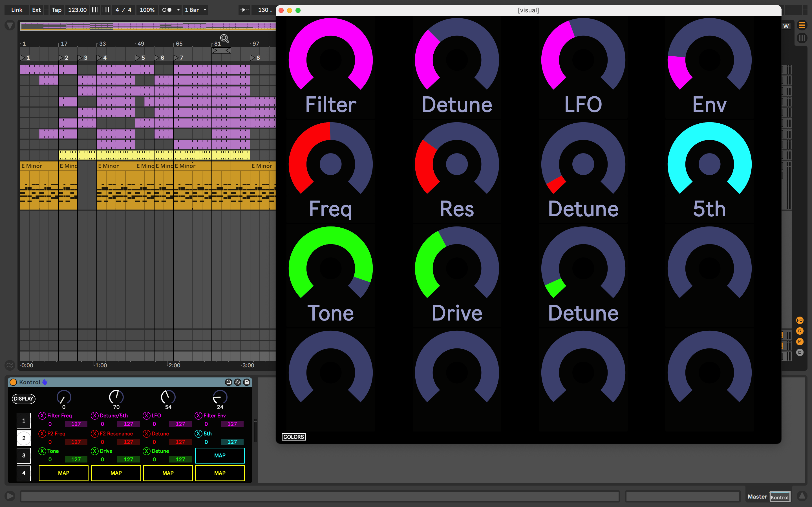Viewport: 812px width, 507px height.
Task: Remove the F2 Resonance mapping X icon
Action: tap(95, 433)
